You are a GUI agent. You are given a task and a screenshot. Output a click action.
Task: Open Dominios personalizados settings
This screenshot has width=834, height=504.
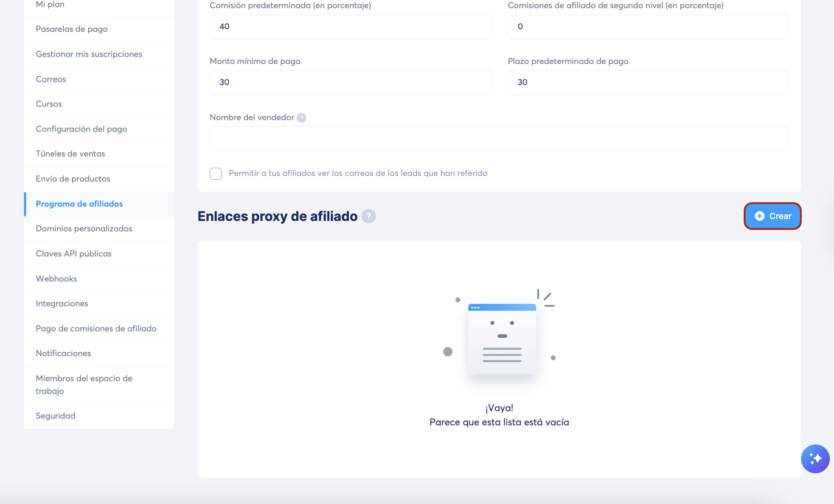[x=84, y=229]
